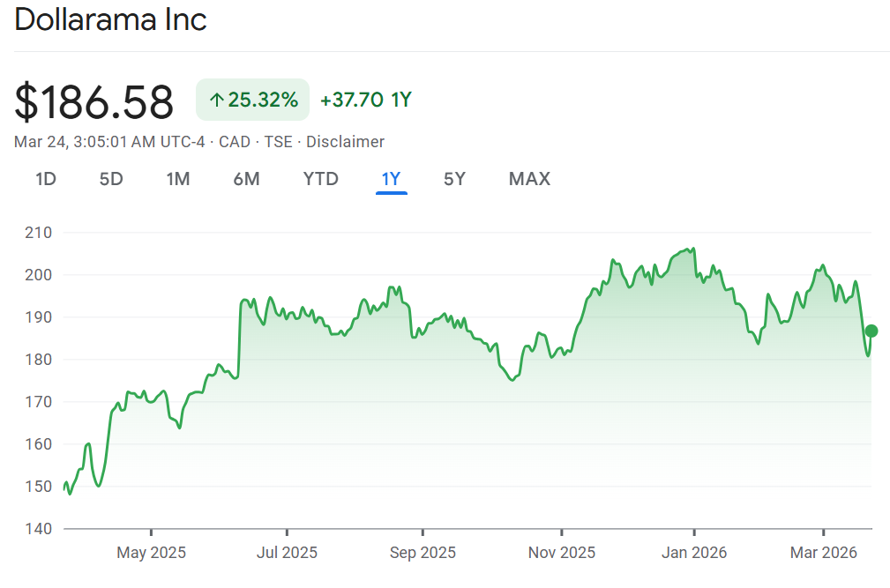Click the Sep 2025 axis label

tap(423, 553)
